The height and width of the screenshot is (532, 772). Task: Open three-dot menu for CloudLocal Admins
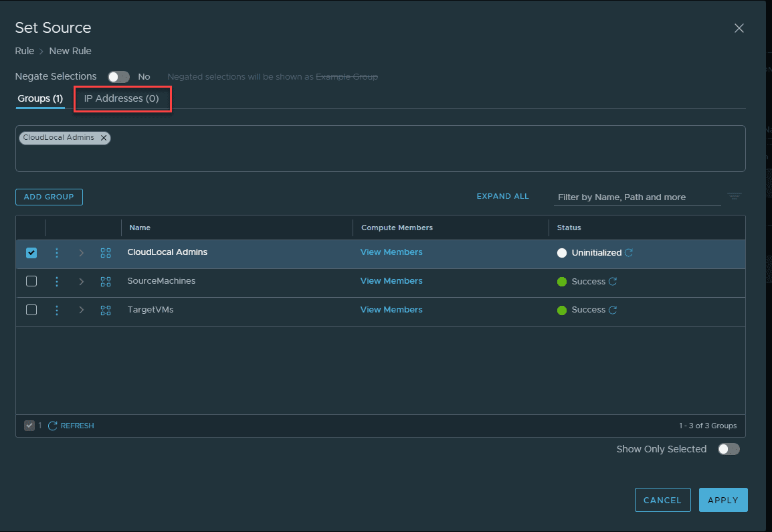pos(57,253)
